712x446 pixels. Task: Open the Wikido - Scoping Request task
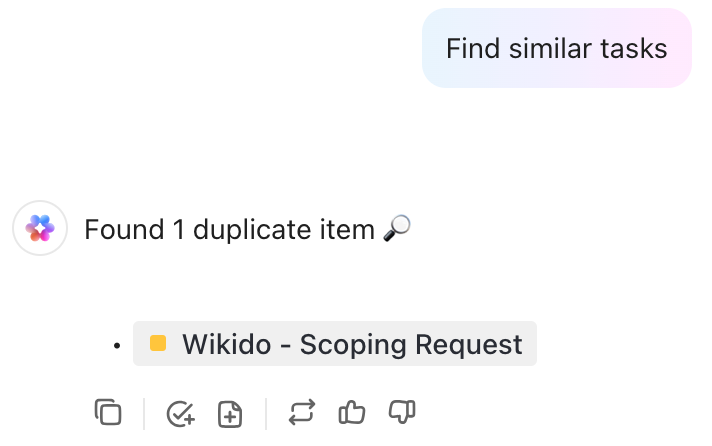coord(335,343)
